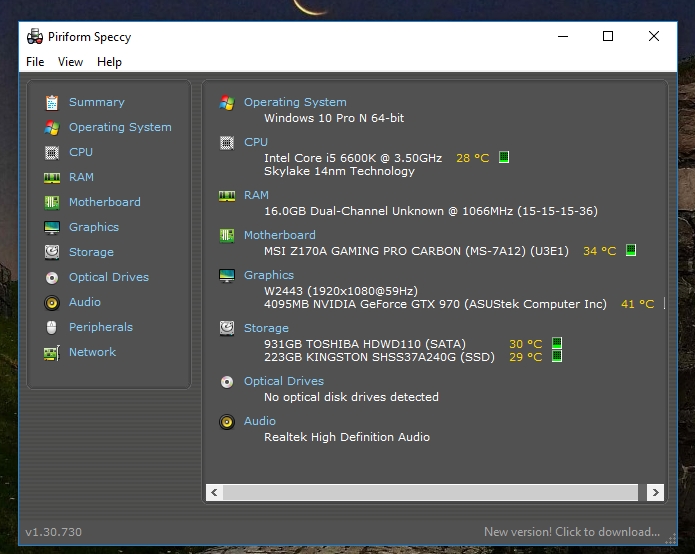The height and width of the screenshot is (554, 695).
Task: Click the horizontal scrollbar right arrow
Action: coord(656,492)
